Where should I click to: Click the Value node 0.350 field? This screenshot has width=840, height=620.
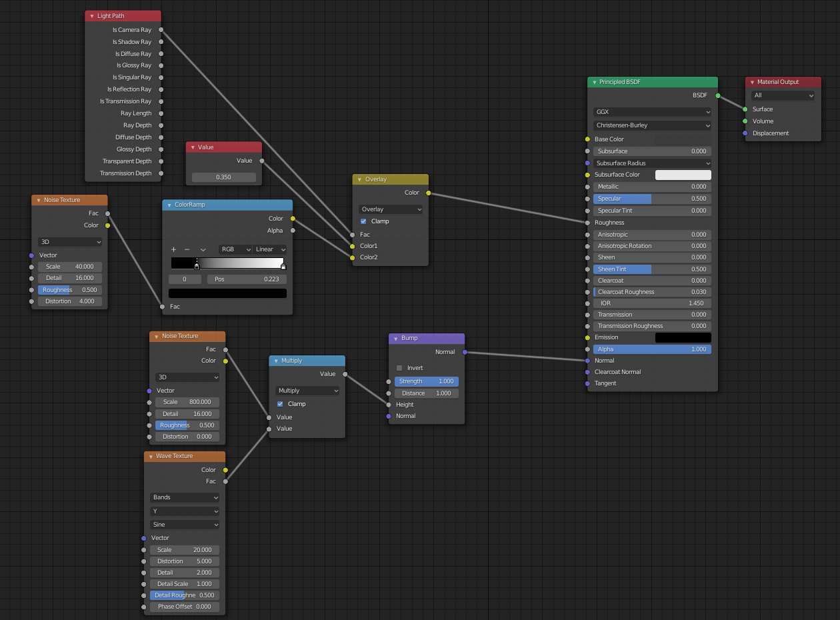click(x=224, y=177)
